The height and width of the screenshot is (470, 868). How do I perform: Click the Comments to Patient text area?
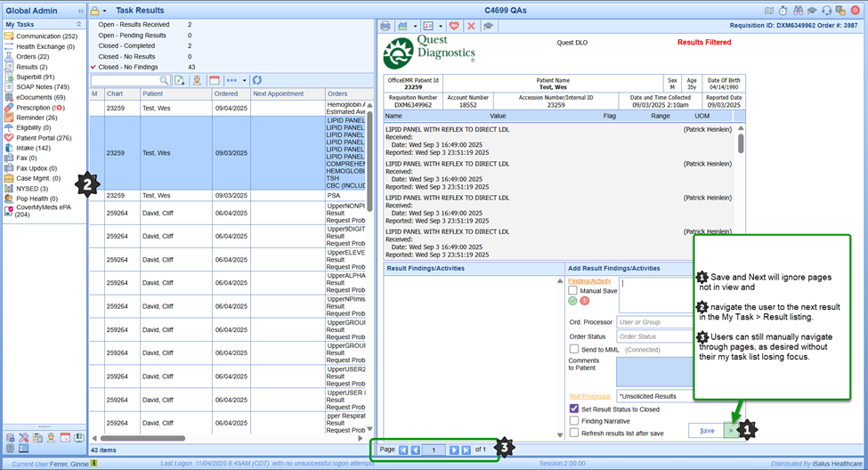[655, 371]
